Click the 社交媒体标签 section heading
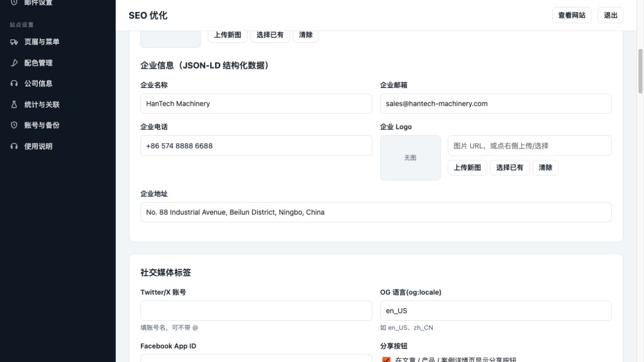Viewport: 644px width, 362px height. click(x=166, y=273)
